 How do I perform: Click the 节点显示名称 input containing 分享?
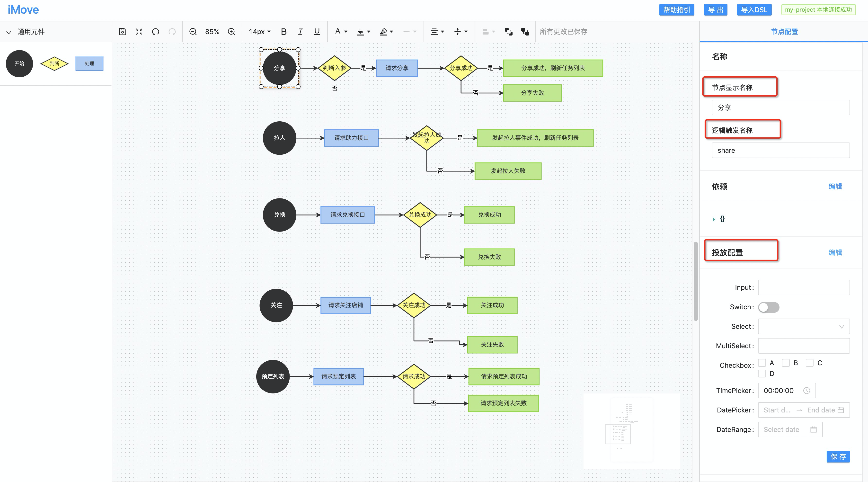781,107
